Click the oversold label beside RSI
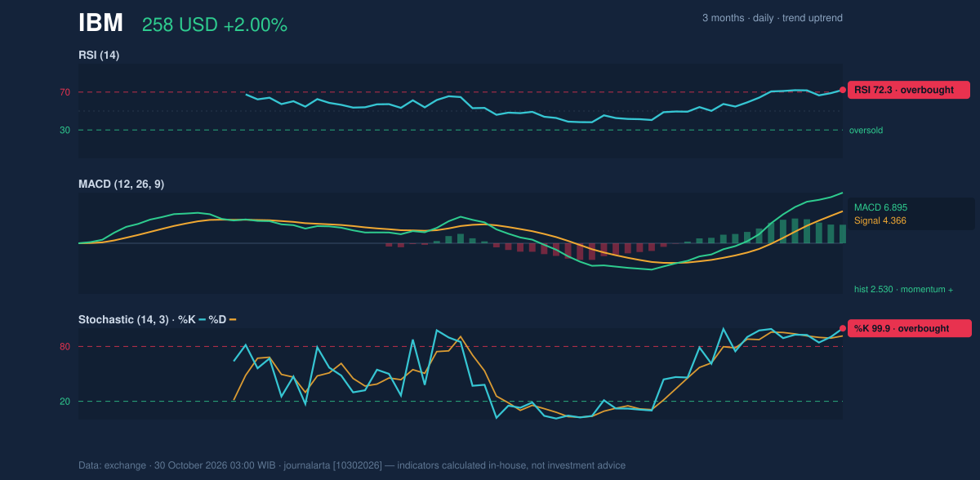Viewport: 980px width, 480px height. pyautogui.click(x=866, y=130)
